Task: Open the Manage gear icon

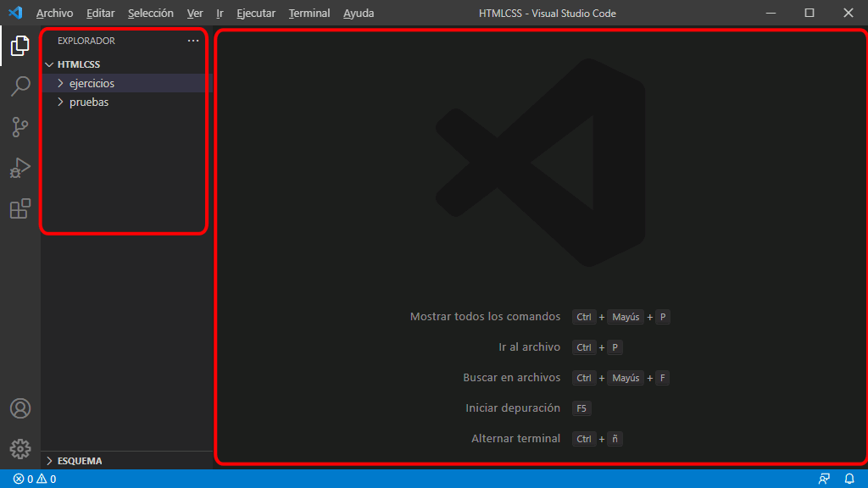Action: click(20, 449)
